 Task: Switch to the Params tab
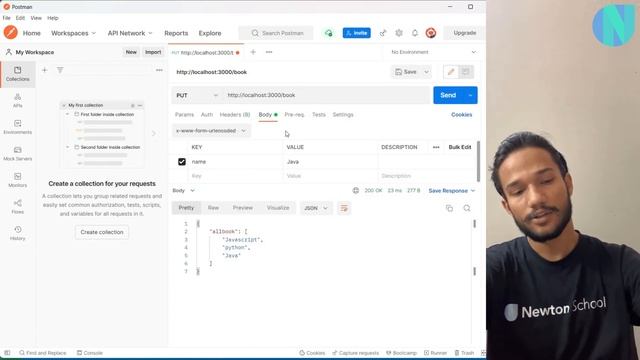click(184, 115)
